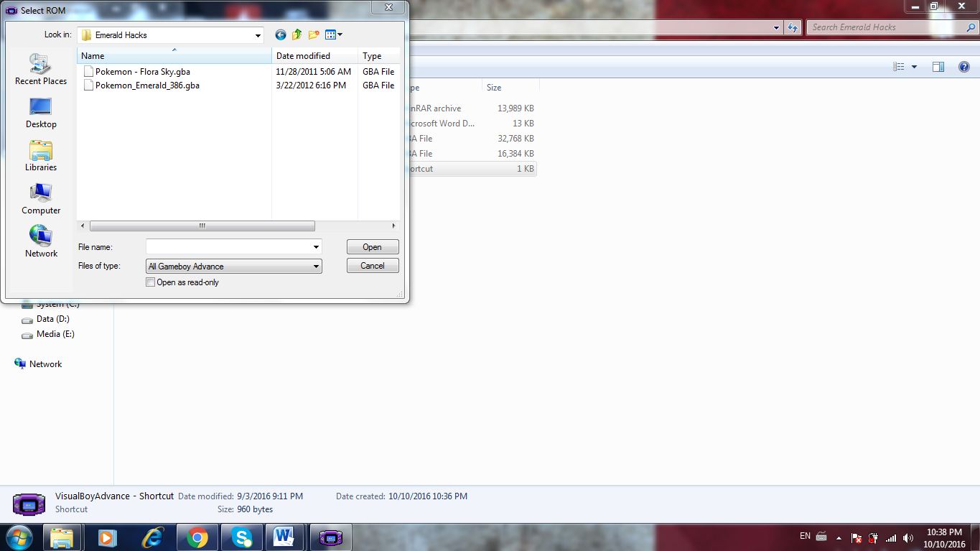
Task: Sort dialog files by Name column
Action: [174, 55]
